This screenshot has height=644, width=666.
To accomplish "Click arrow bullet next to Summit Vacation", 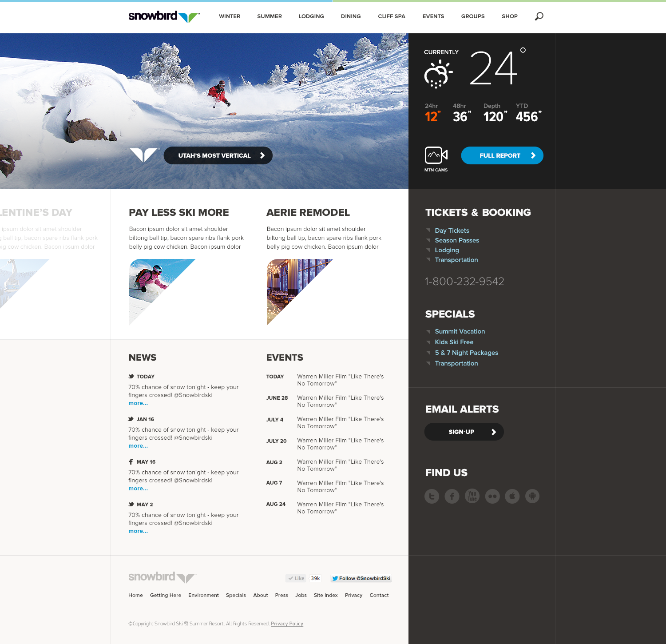I will (428, 331).
